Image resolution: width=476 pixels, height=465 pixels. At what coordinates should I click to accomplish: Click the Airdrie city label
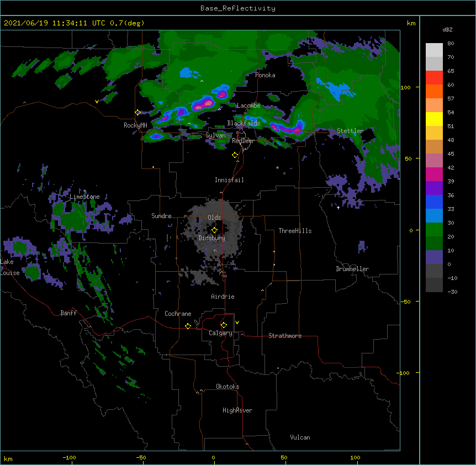tap(223, 297)
